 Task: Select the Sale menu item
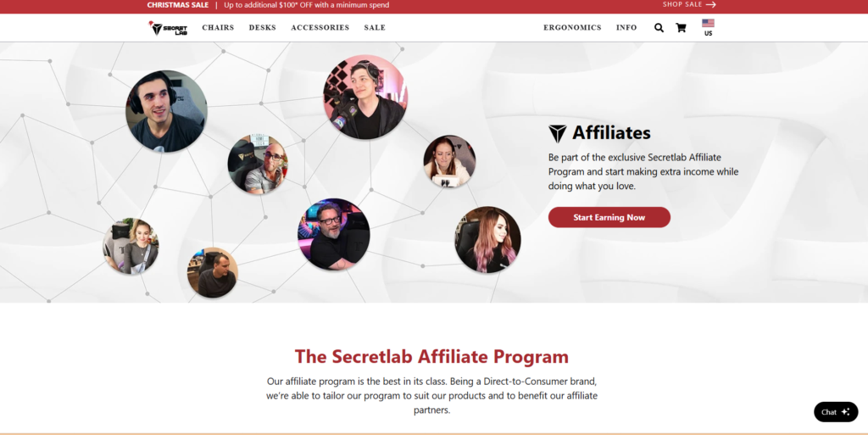click(x=375, y=28)
